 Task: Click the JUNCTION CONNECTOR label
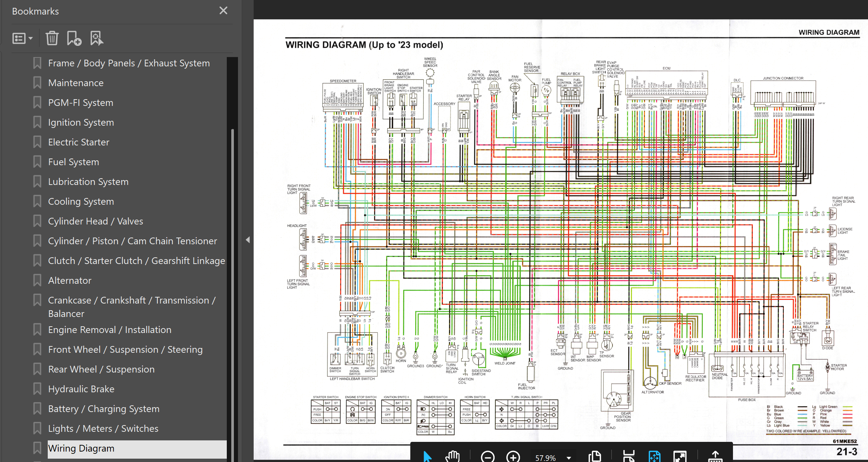(783, 78)
